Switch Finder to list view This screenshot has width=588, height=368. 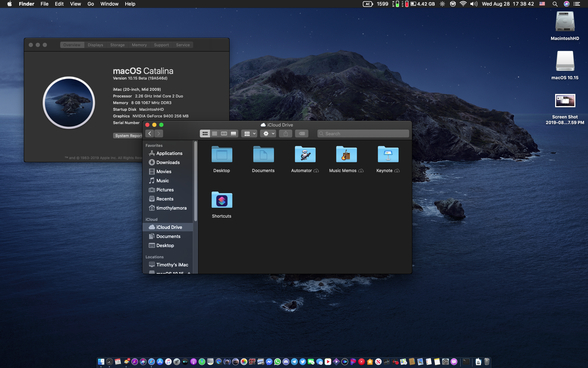[214, 134]
